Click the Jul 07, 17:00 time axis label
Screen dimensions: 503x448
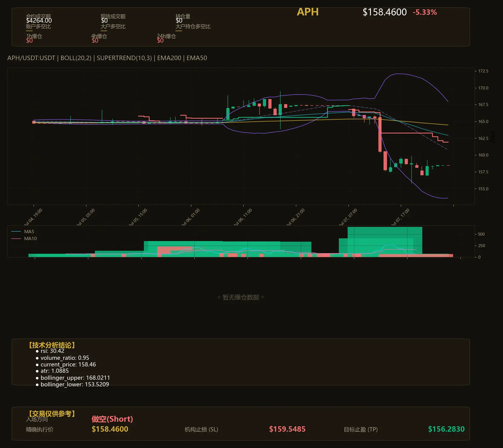click(401, 217)
